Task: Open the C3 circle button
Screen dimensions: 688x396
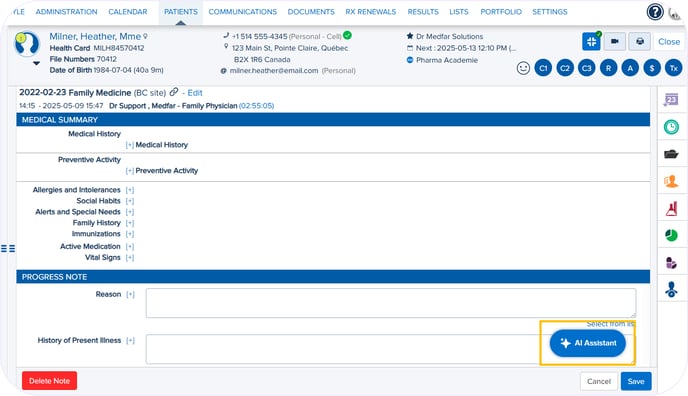Action: [x=587, y=68]
